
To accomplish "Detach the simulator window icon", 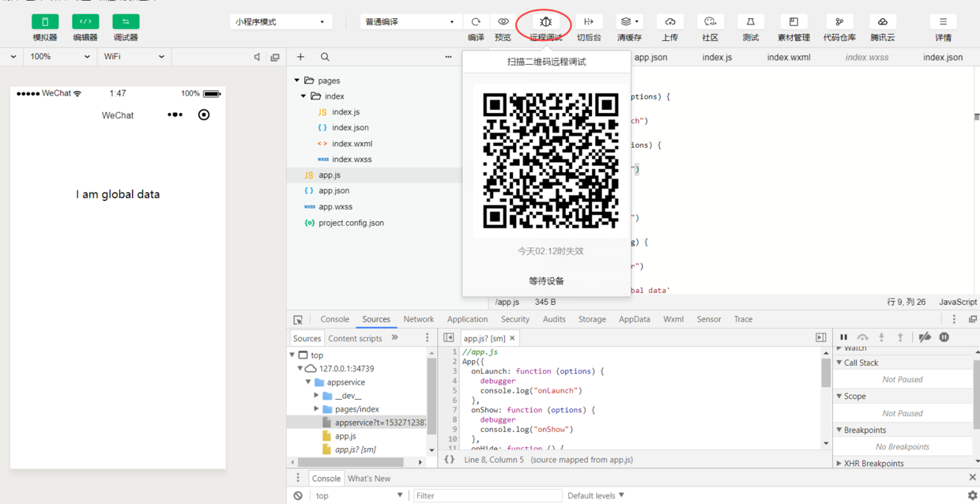I will coord(275,57).
